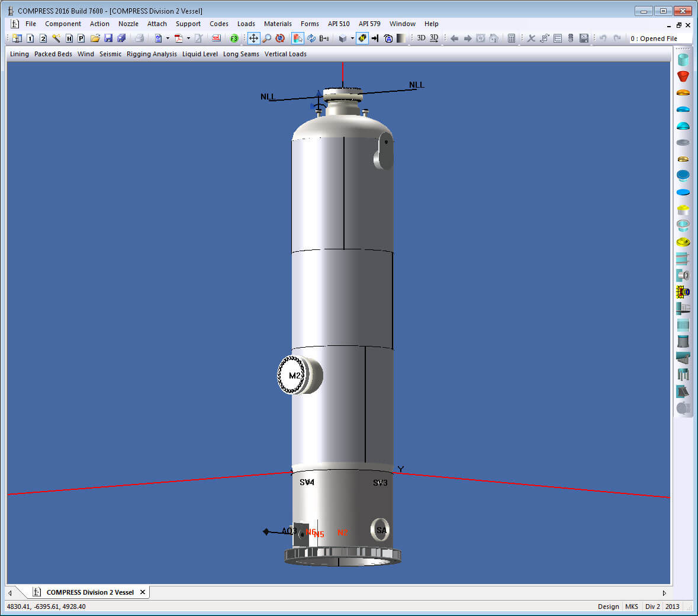The image size is (698, 616).
Task: Open the Nozzle menu
Action: tap(128, 24)
